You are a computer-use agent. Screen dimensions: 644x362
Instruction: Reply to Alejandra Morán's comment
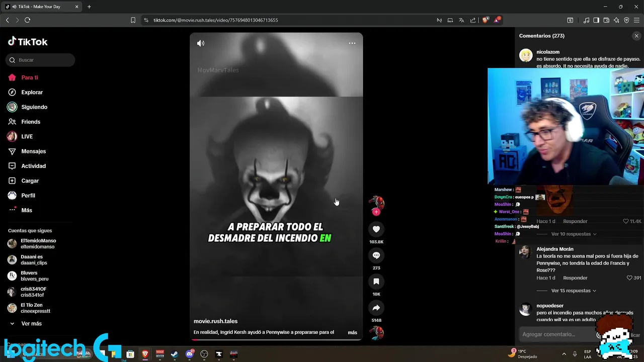coord(575,278)
